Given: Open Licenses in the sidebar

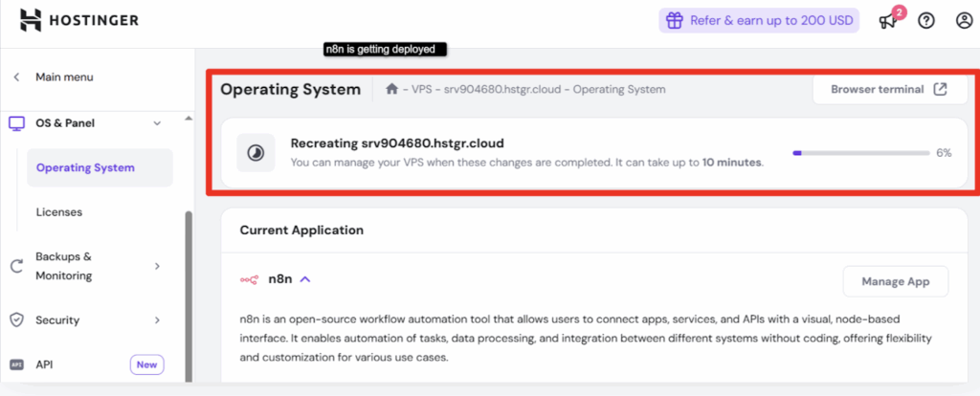Looking at the screenshot, I should (59, 212).
